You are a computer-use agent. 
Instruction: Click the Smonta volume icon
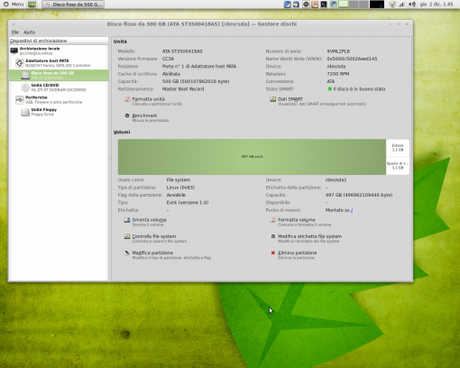pos(127,220)
